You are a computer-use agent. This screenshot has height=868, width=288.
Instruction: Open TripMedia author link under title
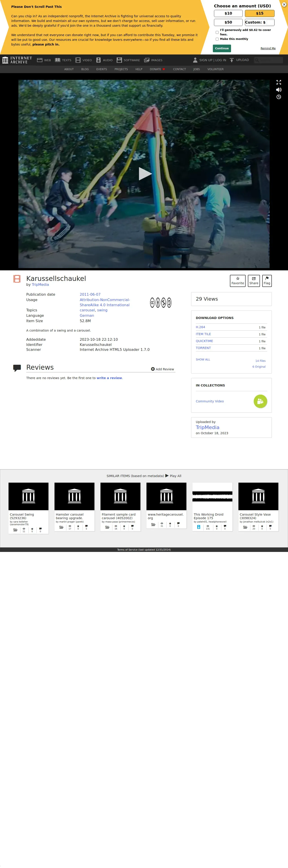(40, 285)
